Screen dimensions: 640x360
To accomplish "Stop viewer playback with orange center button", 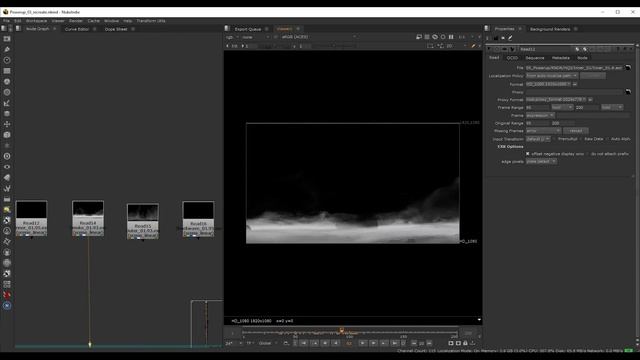I will 349,343.
